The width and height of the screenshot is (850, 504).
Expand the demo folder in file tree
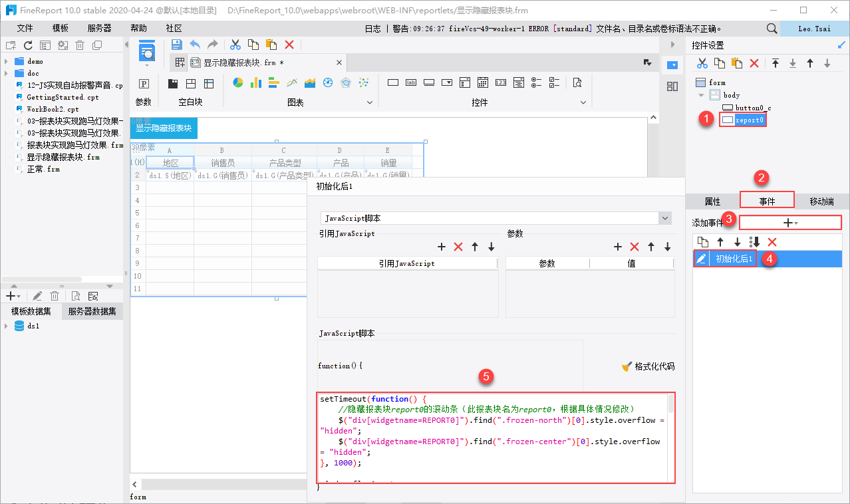coord(6,61)
